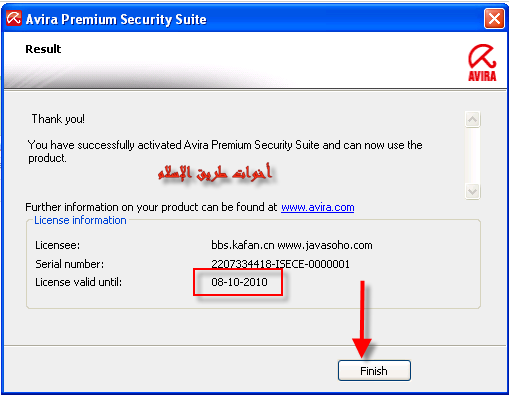Click the scrollbar down arrow
This screenshot has height=396, width=509.
pos(472,192)
